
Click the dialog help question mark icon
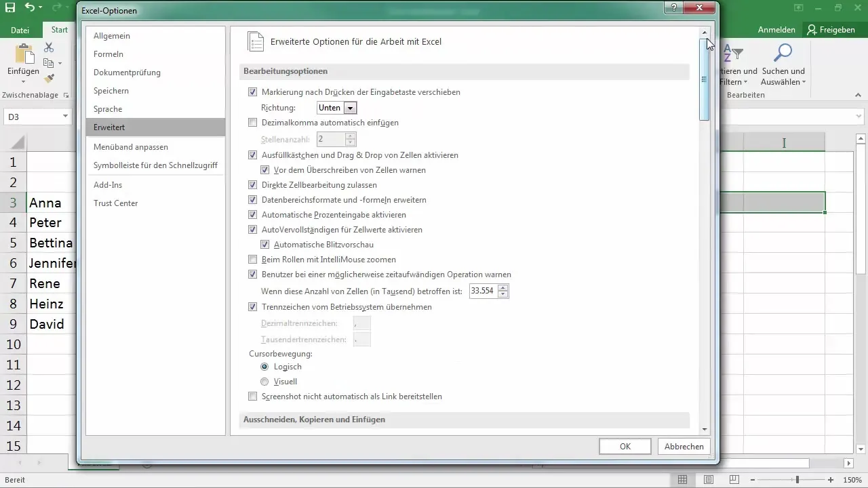point(674,8)
